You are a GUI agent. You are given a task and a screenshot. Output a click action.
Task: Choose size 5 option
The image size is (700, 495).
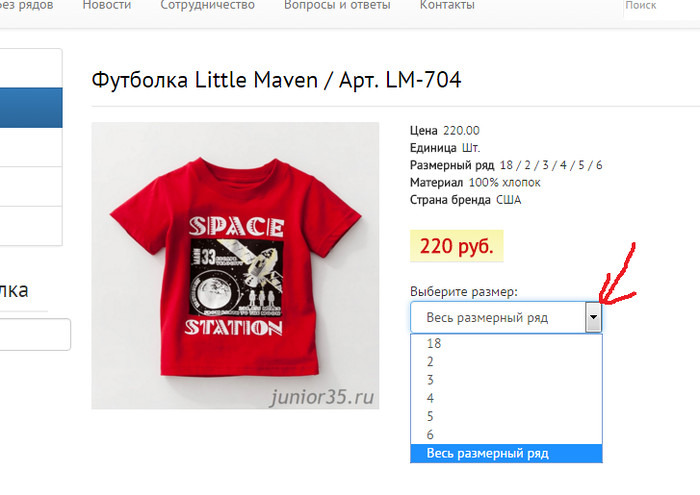click(x=430, y=416)
